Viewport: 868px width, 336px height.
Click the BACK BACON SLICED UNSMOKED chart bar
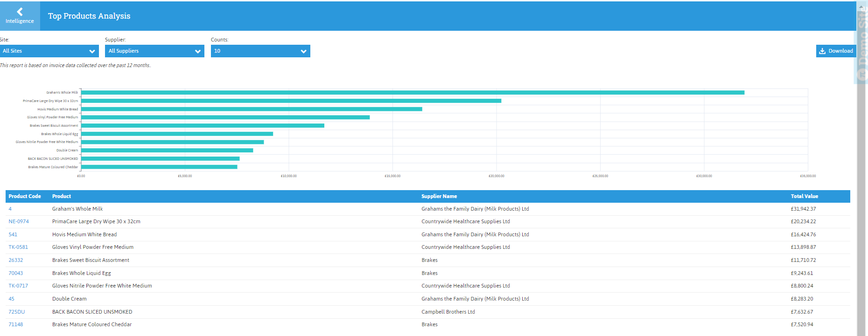[x=160, y=158]
